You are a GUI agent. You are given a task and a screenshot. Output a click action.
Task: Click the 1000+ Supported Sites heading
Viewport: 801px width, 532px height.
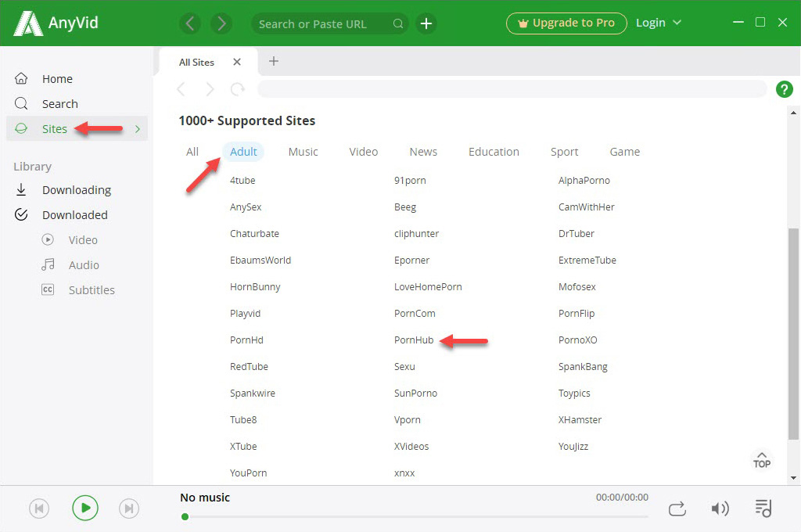coord(246,120)
